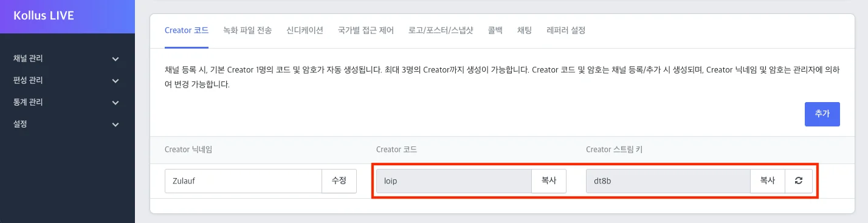Expand the 채널 관리 menu chevron
The height and width of the screenshot is (223, 868).
click(115, 59)
